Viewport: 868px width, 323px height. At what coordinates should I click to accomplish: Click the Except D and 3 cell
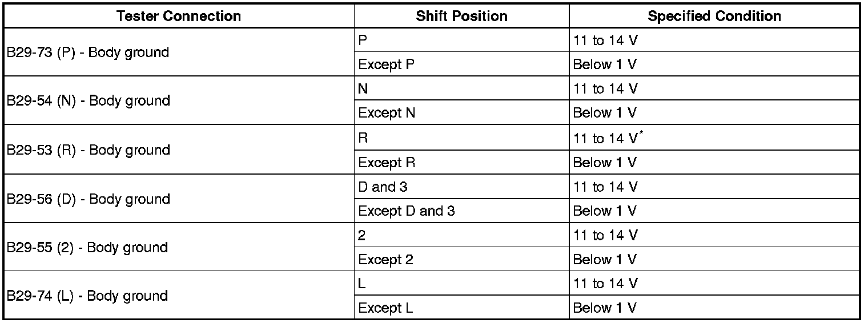tap(406, 211)
